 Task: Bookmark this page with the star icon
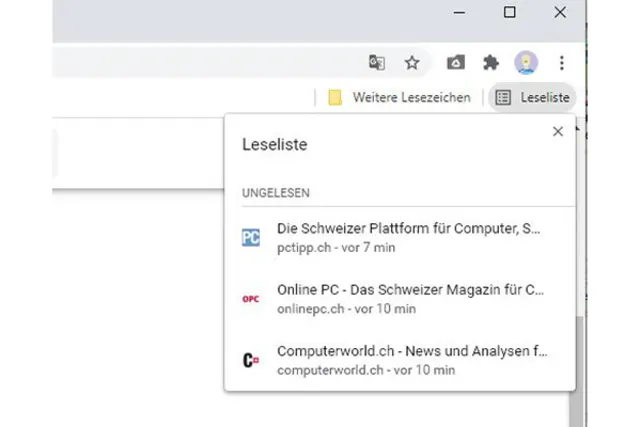point(412,63)
